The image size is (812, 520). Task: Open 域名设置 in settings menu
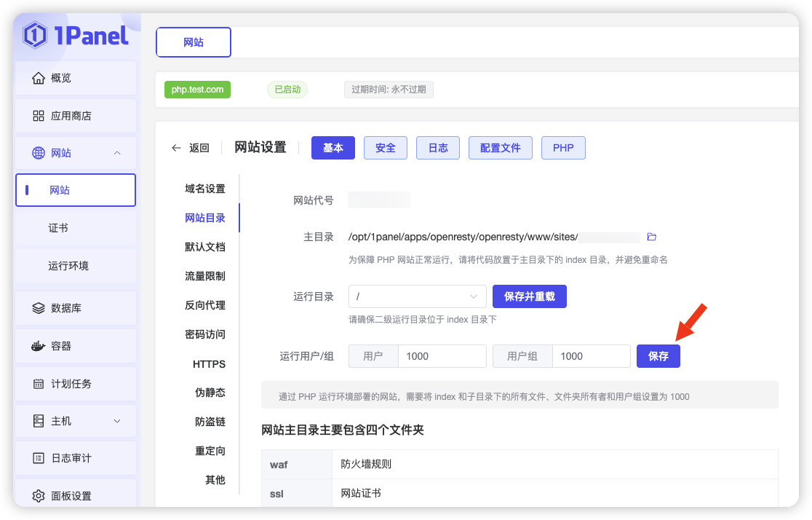click(205, 189)
